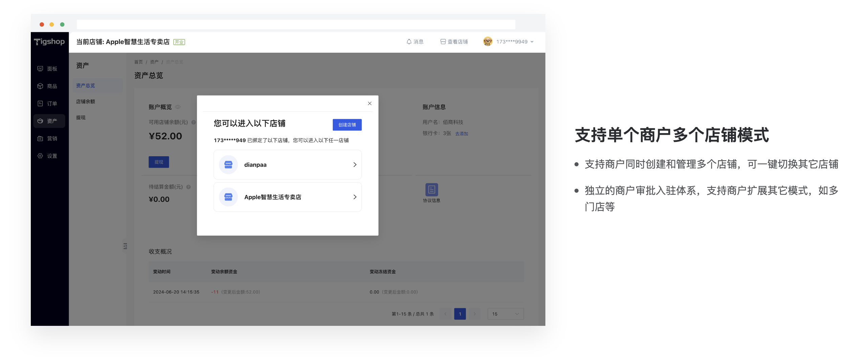This screenshot has width=868, height=357.
Task: Click the blue 提现 button
Action: pyautogui.click(x=159, y=162)
